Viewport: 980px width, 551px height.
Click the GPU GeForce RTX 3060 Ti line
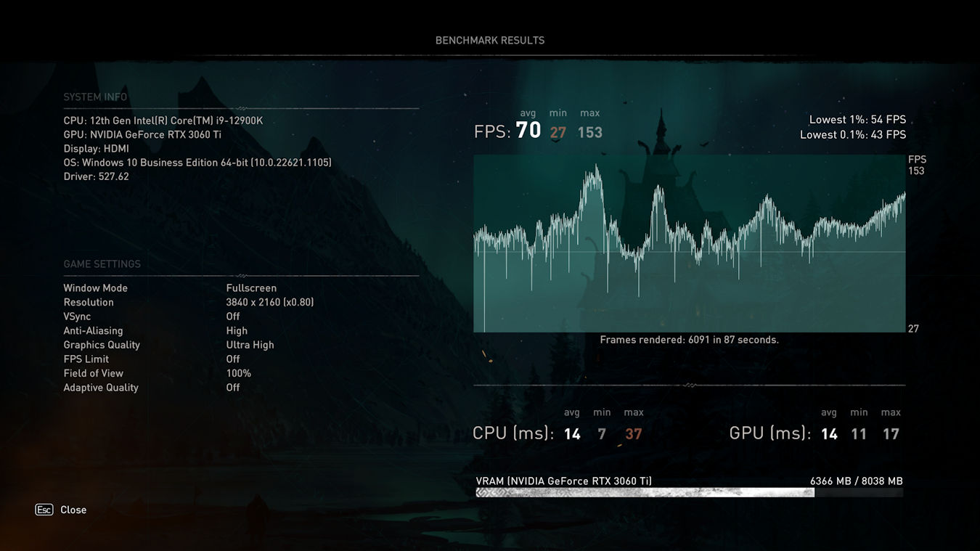(142, 134)
